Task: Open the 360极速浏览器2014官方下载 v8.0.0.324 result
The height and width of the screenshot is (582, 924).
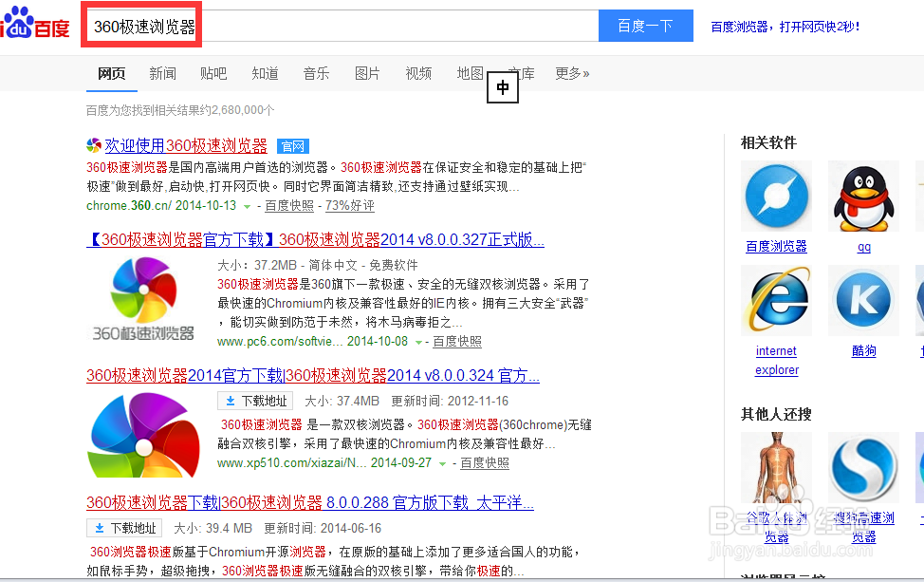Action: (x=313, y=376)
